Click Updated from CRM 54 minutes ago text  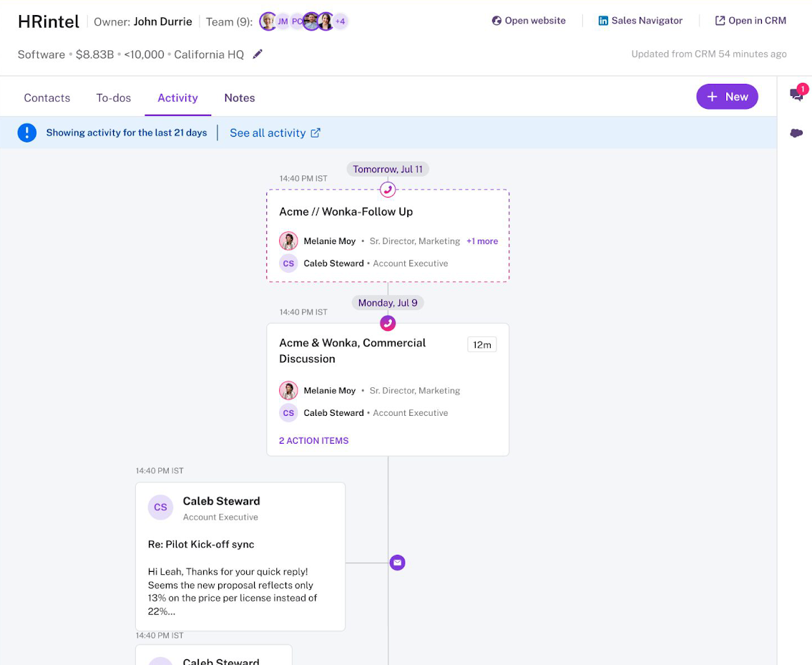709,54
